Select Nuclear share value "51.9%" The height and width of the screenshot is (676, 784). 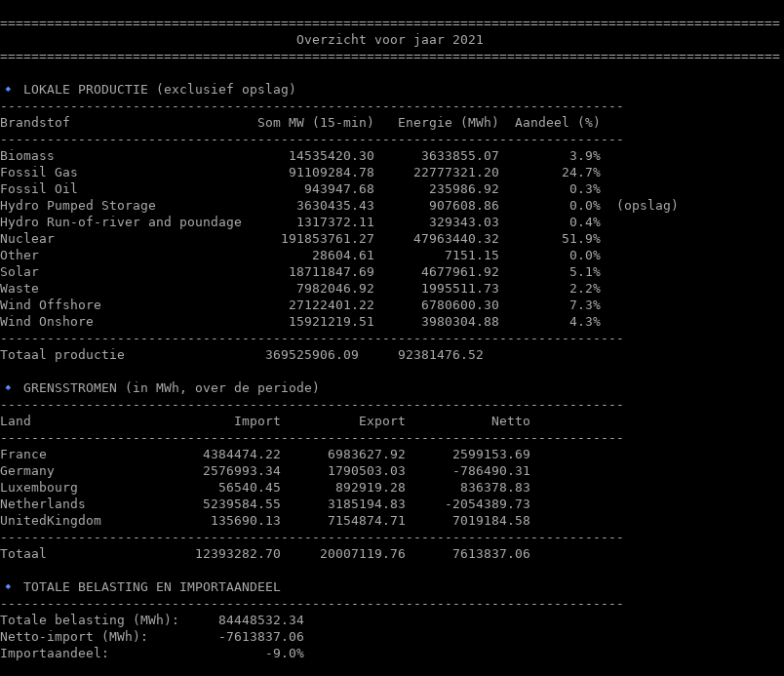click(580, 238)
